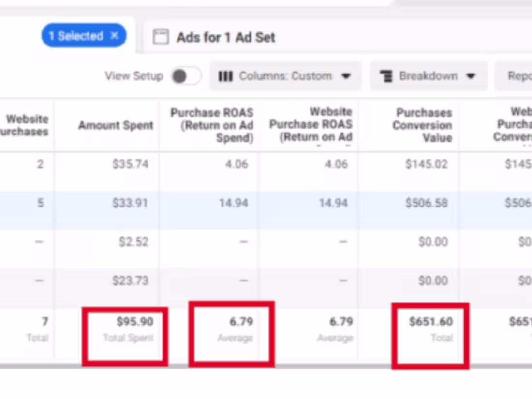Click the $145.02 conversion value cell
Image resolution: width=532 pixels, height=399 pixels.
(x=427, y=164)
